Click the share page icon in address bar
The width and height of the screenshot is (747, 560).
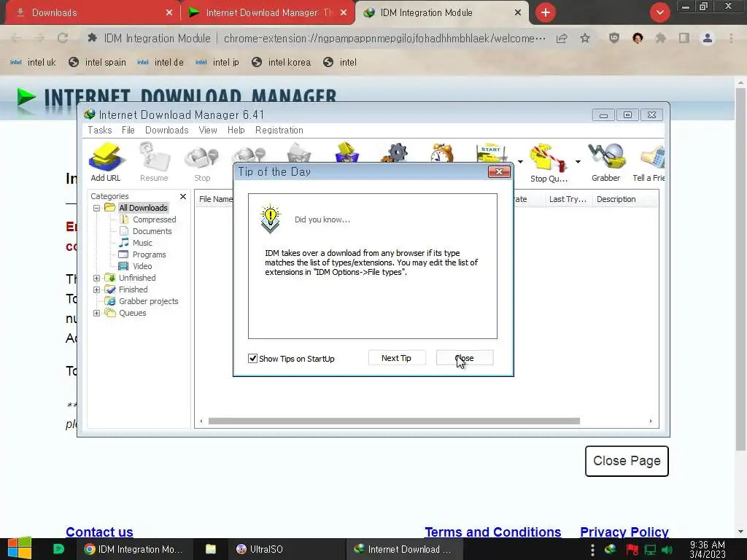click(x=562, y=38)
